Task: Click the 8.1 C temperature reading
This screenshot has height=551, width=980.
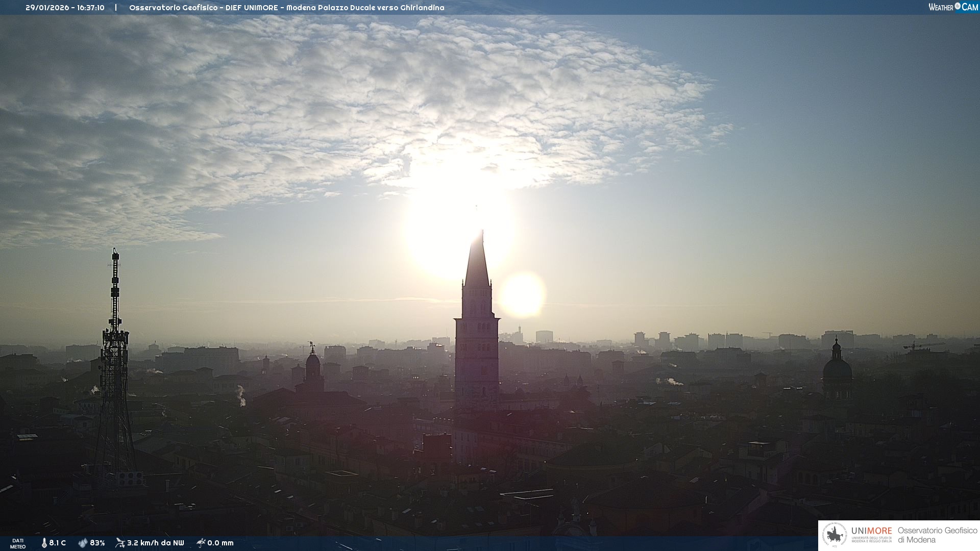Action: [58, 543]
